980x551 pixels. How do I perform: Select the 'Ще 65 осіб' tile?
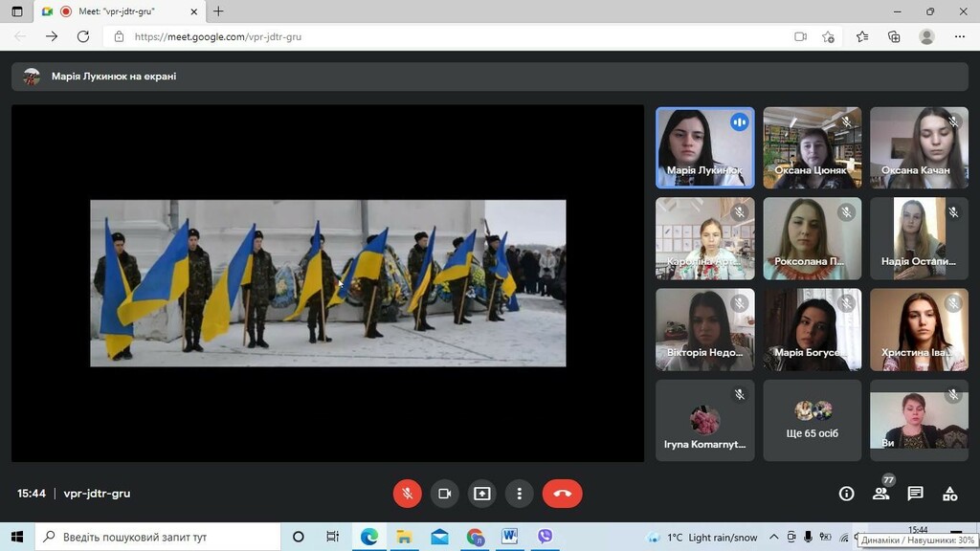(x=812, y=421)
